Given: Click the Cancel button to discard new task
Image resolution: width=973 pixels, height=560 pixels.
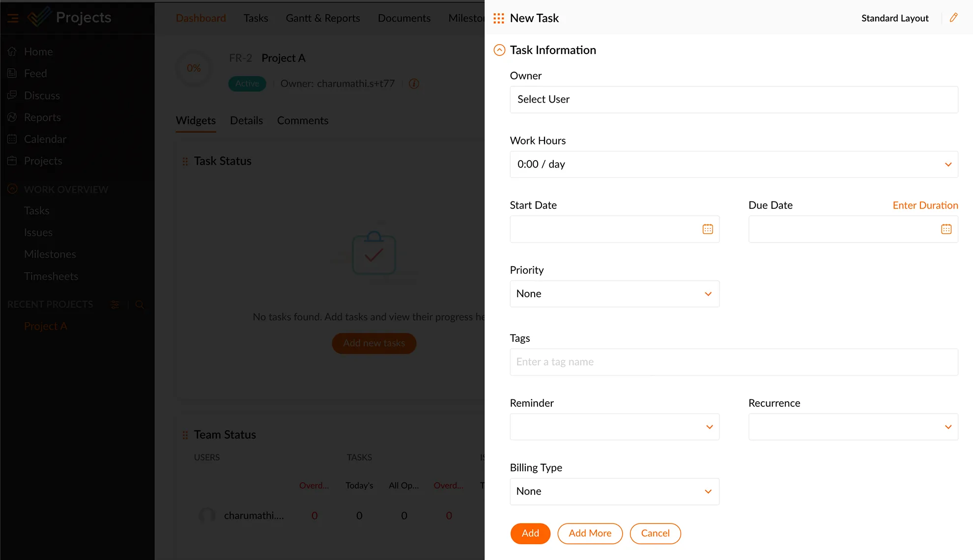Looking at the screenshot, I should click(656, 533).
